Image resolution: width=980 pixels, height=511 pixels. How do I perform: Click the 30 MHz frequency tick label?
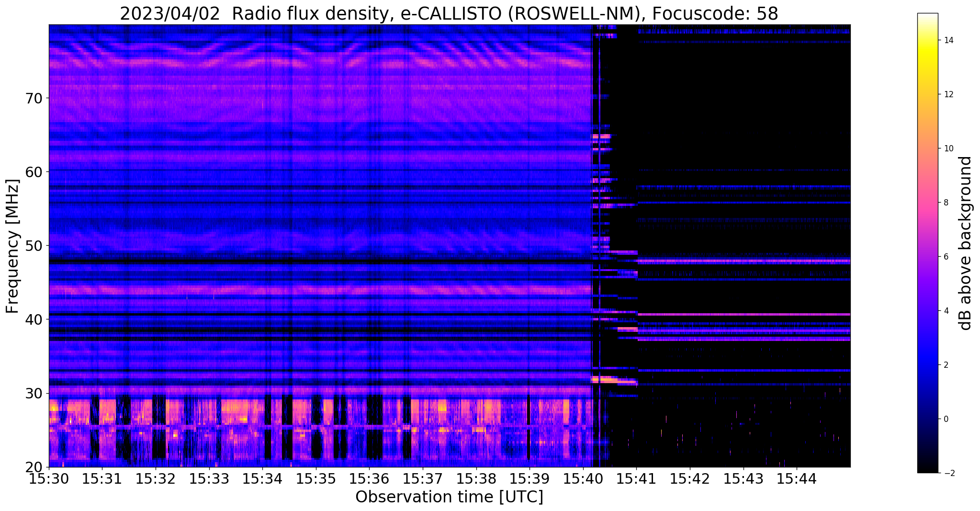pos(33,393)
